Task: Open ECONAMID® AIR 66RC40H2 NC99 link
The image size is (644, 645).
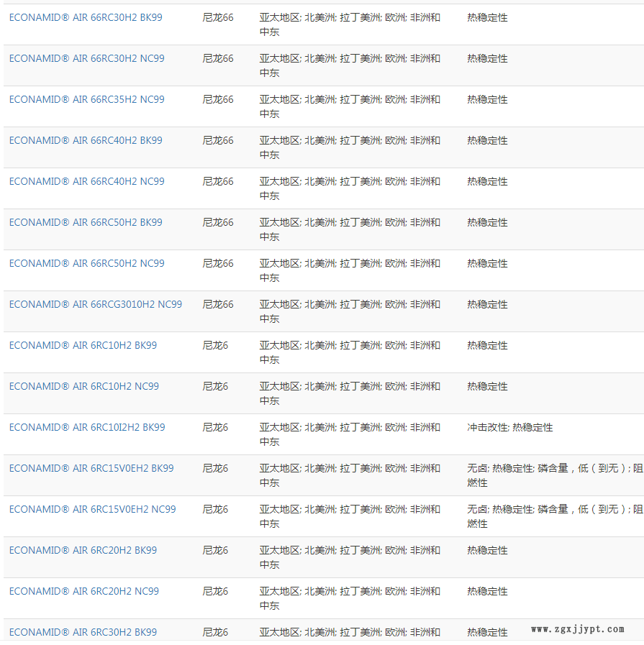Action: (87, 181)
